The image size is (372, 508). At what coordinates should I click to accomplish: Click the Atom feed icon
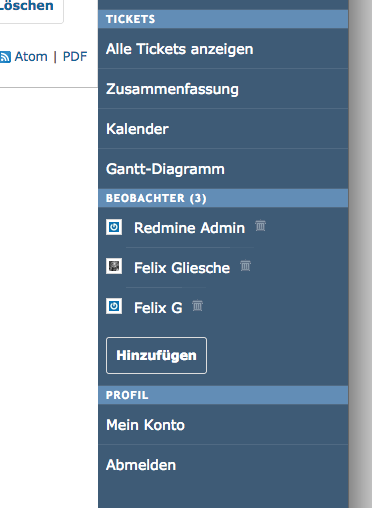[5, 57]
